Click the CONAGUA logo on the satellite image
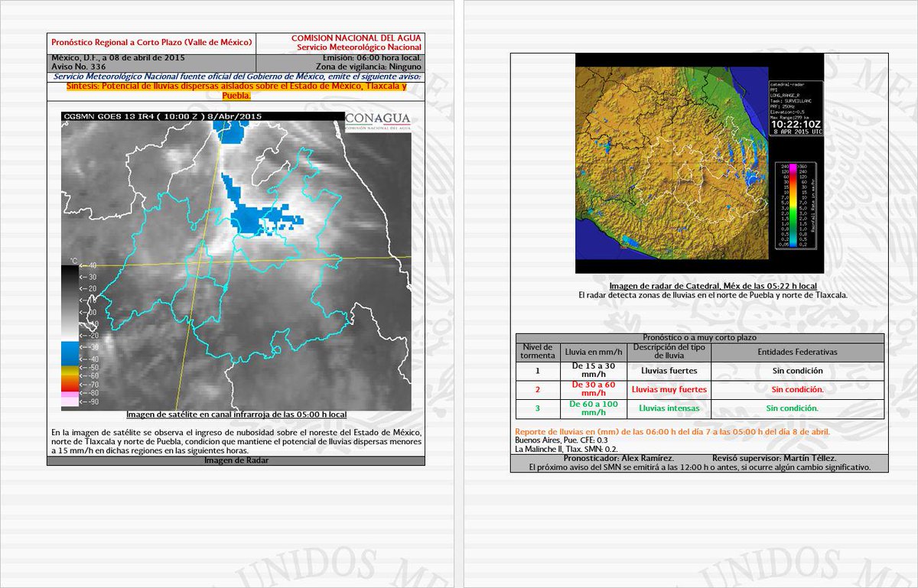The image size is (918, 588). (378, 122)
